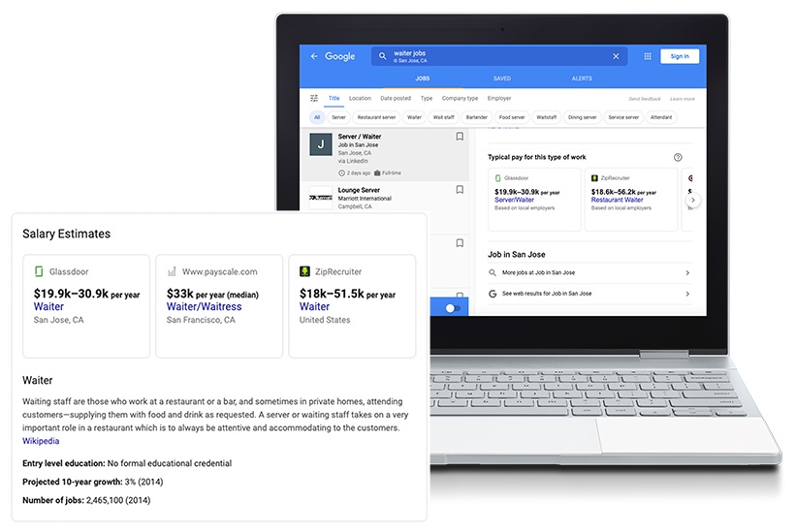
Task: Click the waiter jobs search field
Action: [x=499, y=56]
